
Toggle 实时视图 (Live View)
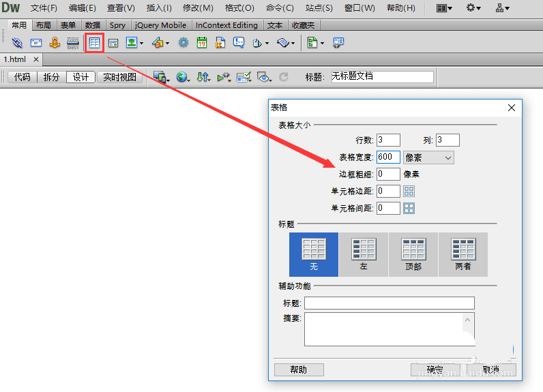pos(119,77)
